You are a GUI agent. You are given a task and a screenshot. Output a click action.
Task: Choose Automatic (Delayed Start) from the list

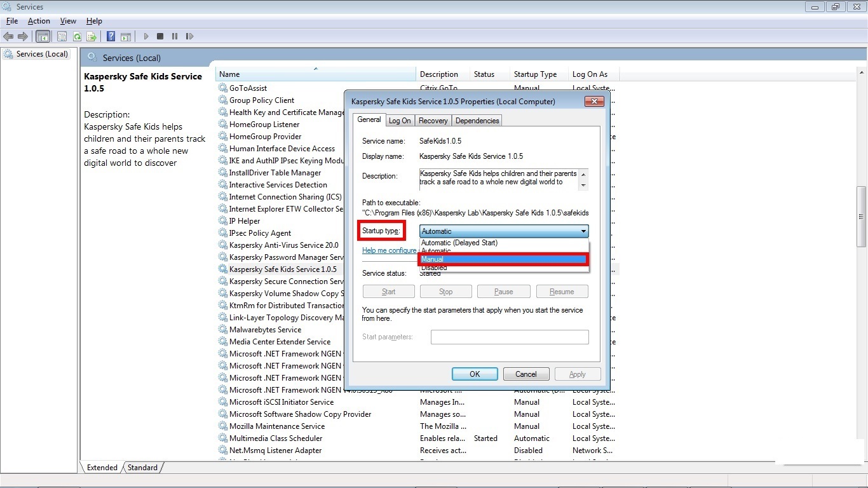(x=504, y=243)
